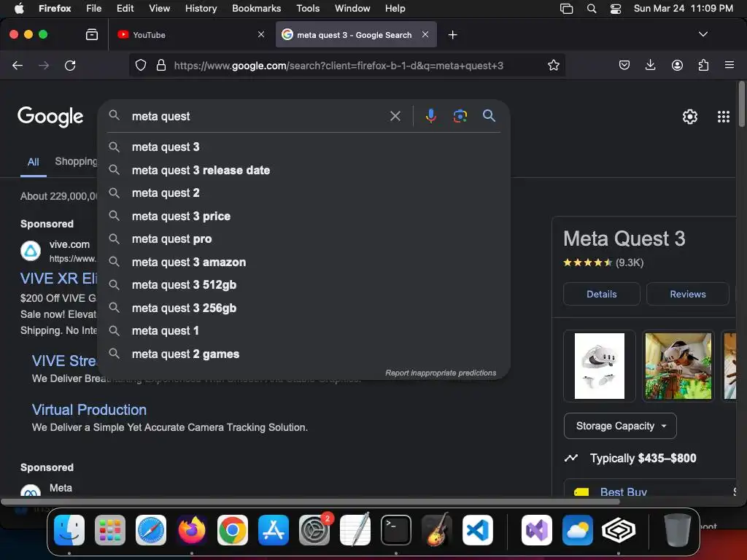747x560 pixels.
Task: Open the Virtual Production sponsored link
Action: click(89, 410)
